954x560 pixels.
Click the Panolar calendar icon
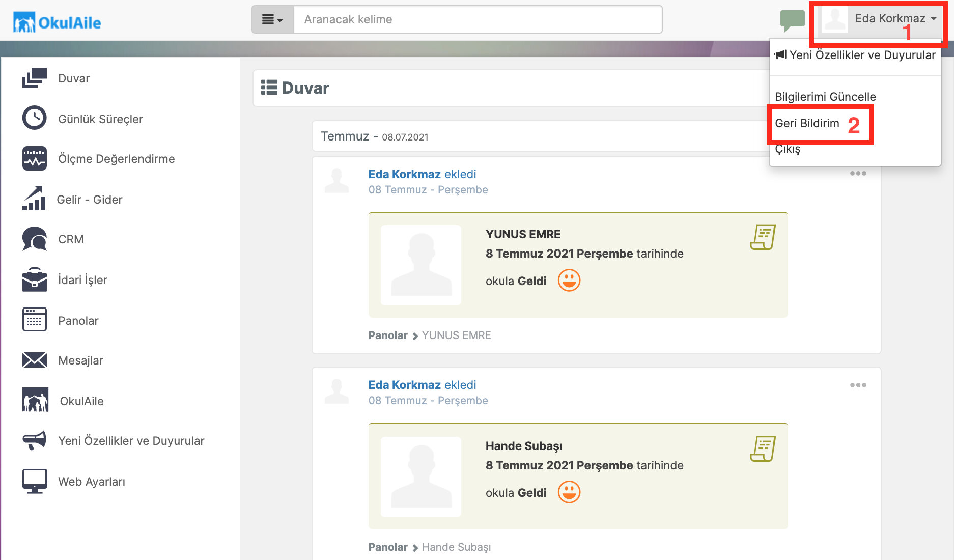click(x=35, y=320)
